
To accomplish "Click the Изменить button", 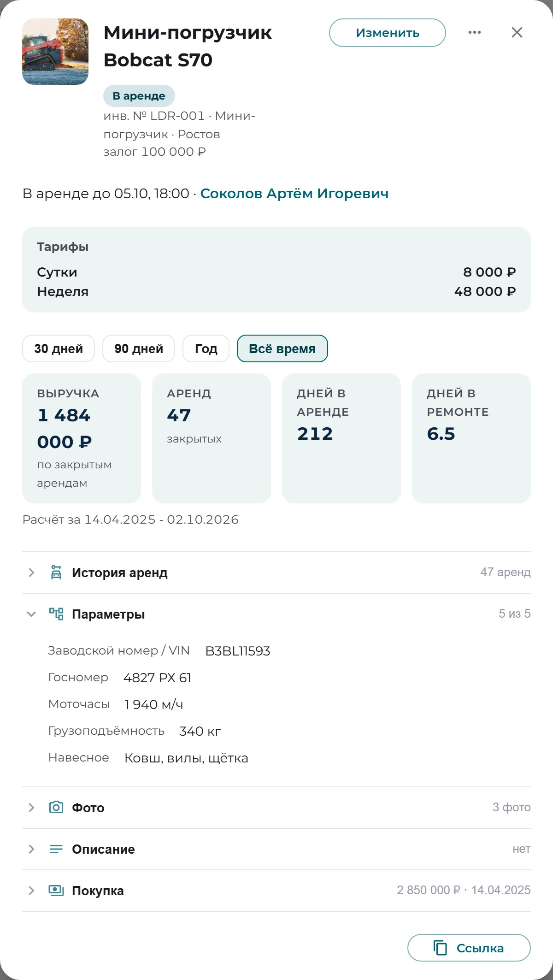I will tap(388, 33).
